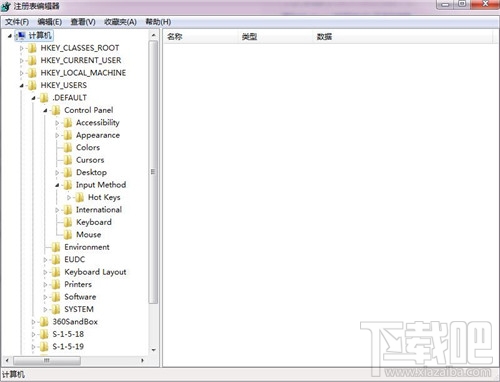Screen dimensions: 500x382
Task: Select the Printers key label
Action: click(78, 284)
